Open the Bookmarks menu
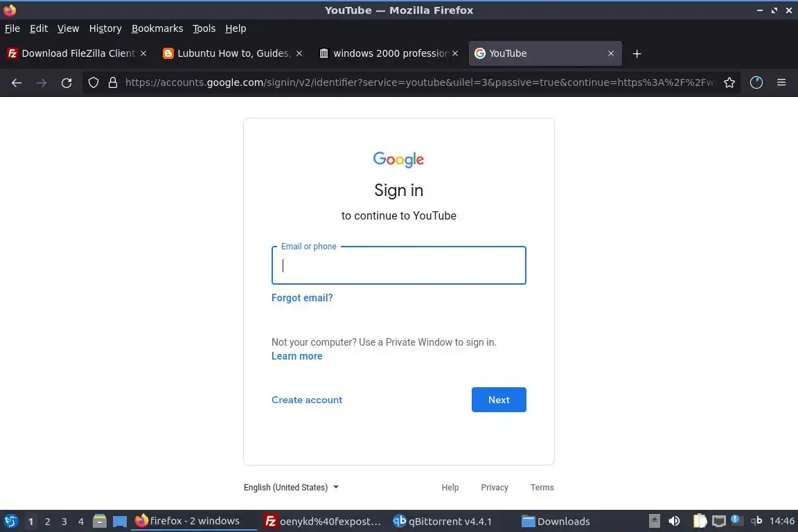The height and width of the screenshot is (532, 798). [x=157, y=28]
